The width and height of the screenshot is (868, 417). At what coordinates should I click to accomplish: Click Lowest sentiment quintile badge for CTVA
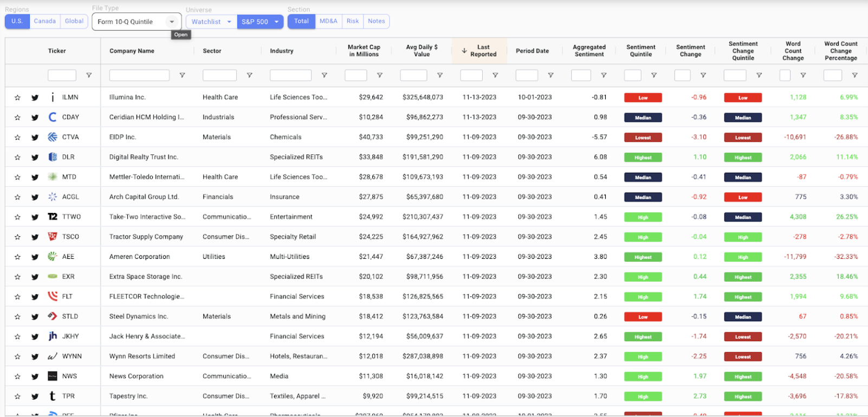click(x=643, y=138)
